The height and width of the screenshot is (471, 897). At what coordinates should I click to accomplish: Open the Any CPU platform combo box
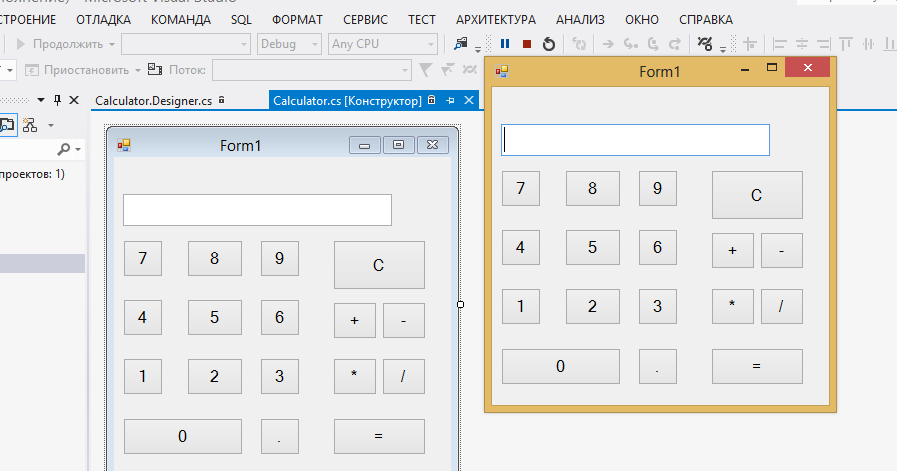pyautogui.click(x=383, y=44)
